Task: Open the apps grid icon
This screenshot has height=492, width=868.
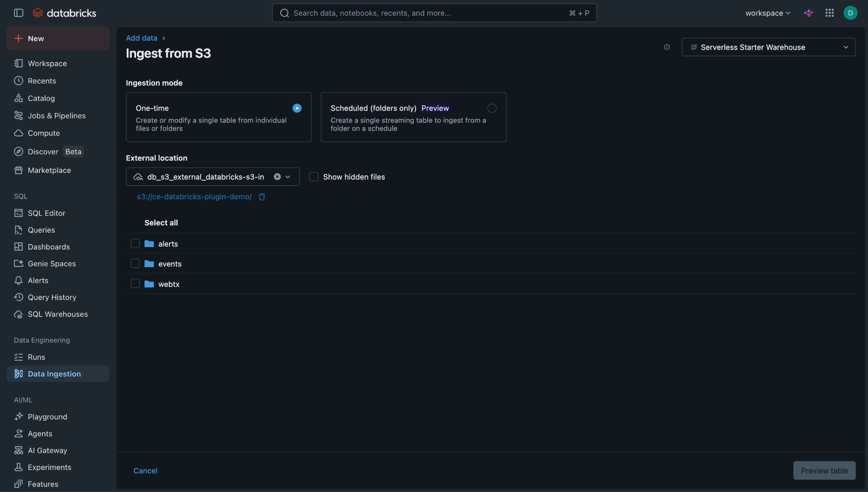Action: (x=829, y=13)
